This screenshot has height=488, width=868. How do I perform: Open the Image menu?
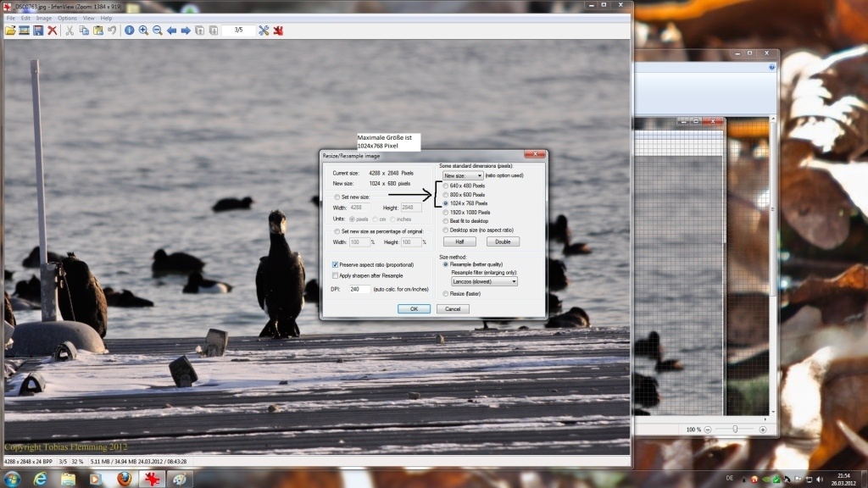point(44,19)
